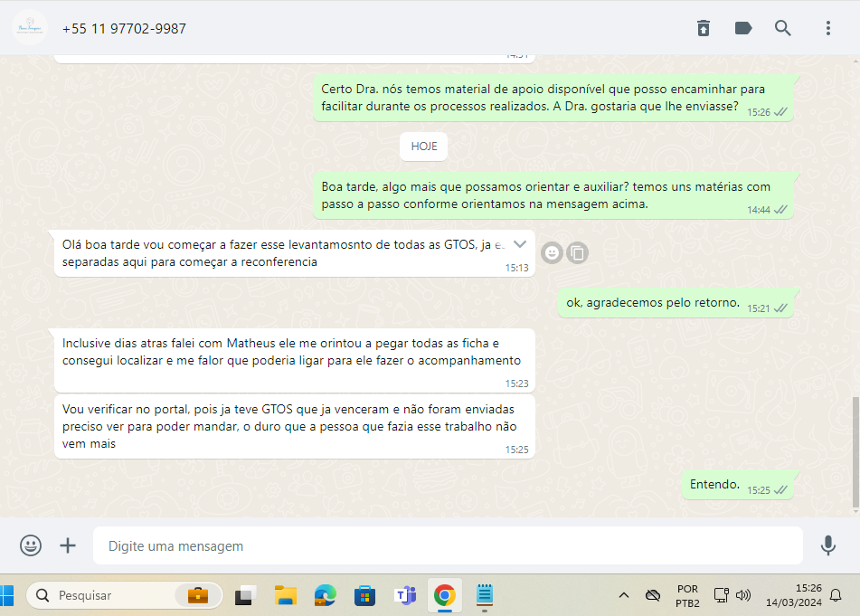
Task: Select 'Inclusive dias atras' received message
Action: coord(295,360)
